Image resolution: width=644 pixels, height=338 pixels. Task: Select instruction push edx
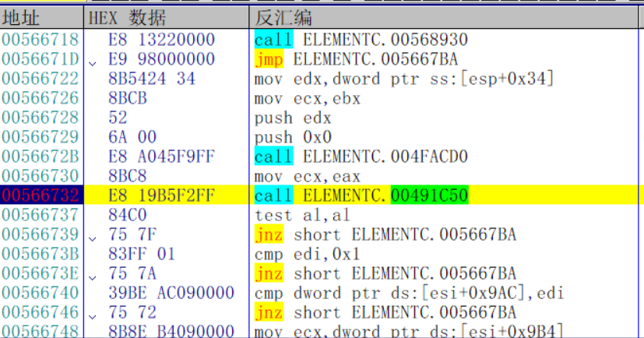293,118
